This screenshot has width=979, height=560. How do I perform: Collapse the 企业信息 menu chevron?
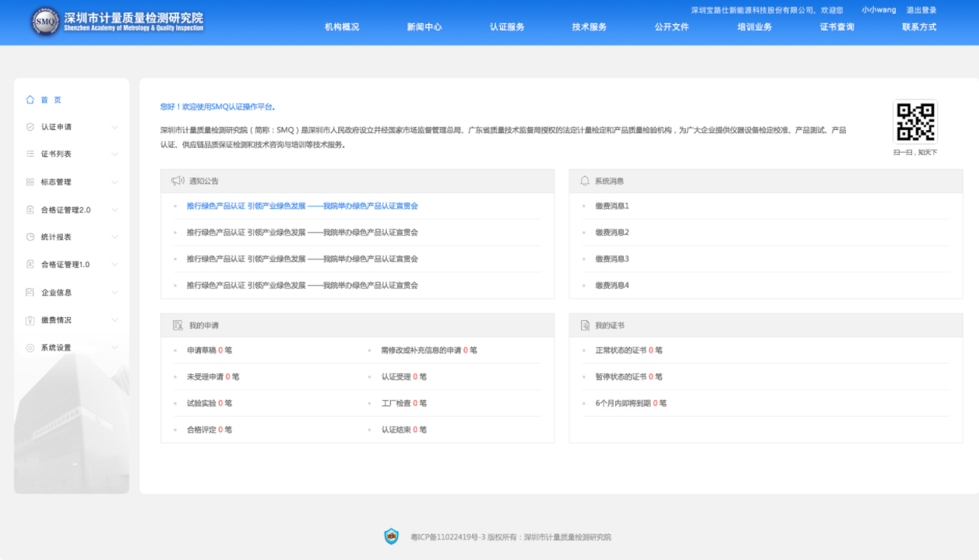point(115,292)
